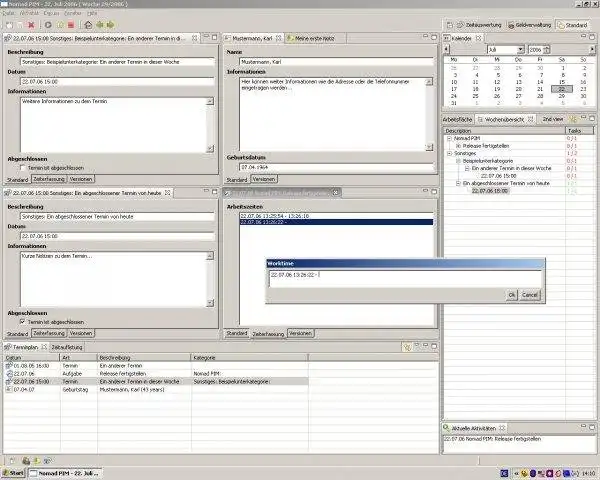
Task: Close the Wochenübersicht tab
Action: point(530,119)
